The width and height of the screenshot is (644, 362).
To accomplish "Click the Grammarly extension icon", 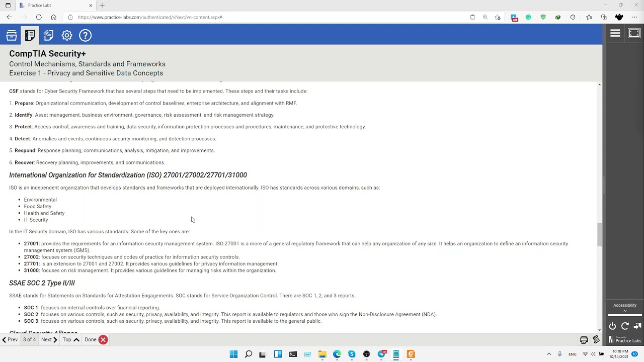I will [x=528, y=17].
